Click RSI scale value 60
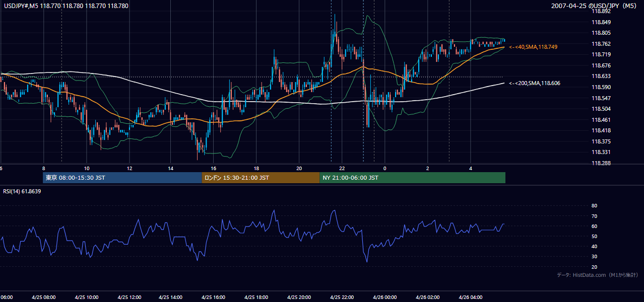Screen dimensions: 644x302 click(x=594, y=226)
